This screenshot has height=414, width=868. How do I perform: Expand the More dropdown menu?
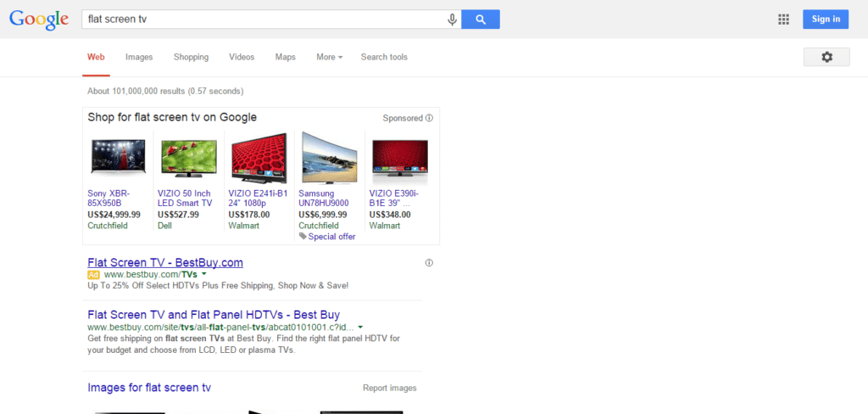click(x=329, y=58)
